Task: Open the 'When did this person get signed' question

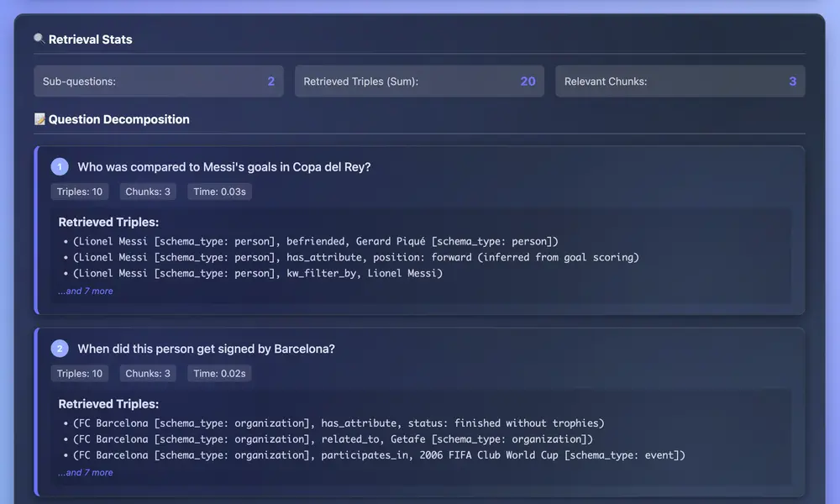Action: coord(206,349)
